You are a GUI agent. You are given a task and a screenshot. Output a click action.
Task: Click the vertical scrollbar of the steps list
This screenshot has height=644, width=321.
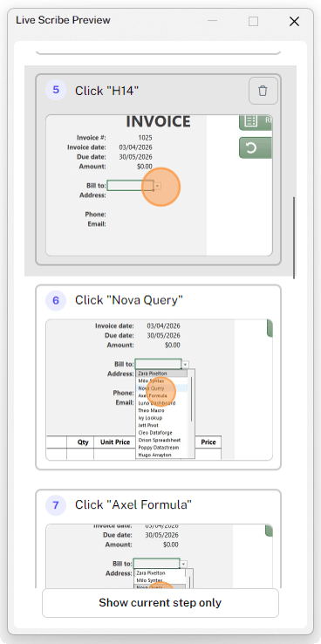[294, 238]
